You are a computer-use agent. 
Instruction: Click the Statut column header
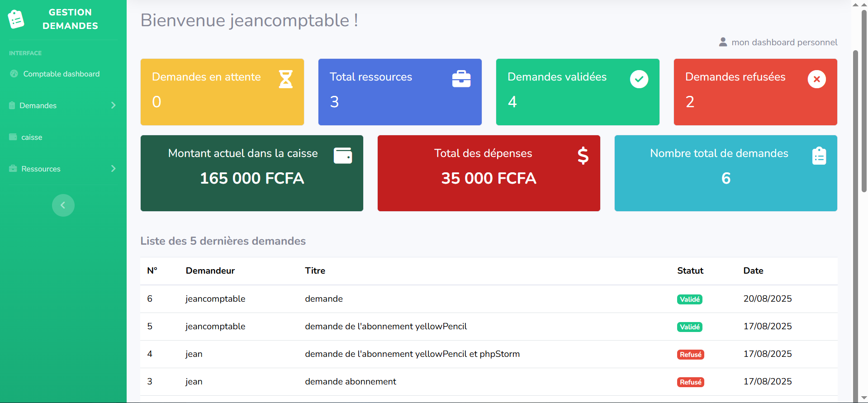[690, 270]
